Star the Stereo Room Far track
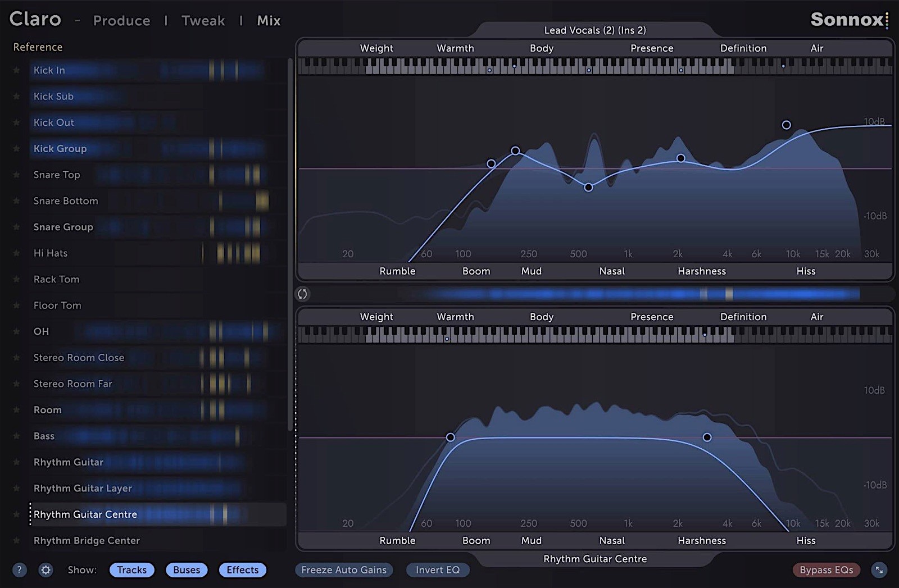This screenshot has width=899, height=588. 16,384
